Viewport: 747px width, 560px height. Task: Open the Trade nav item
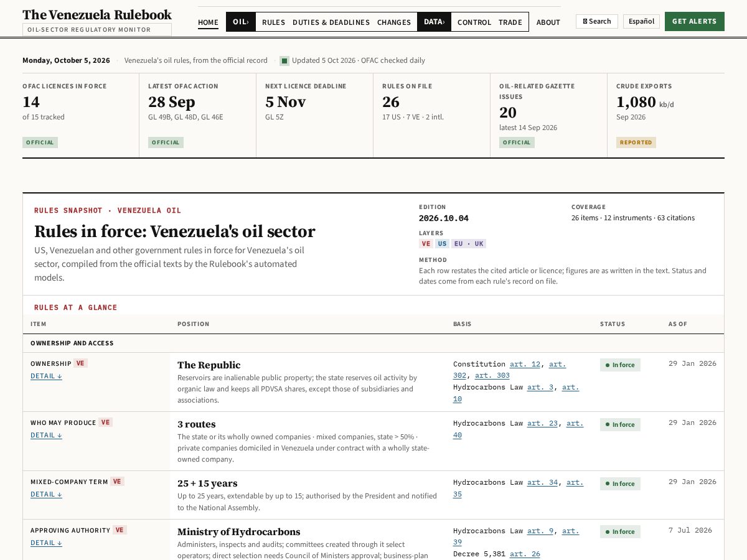510,22
